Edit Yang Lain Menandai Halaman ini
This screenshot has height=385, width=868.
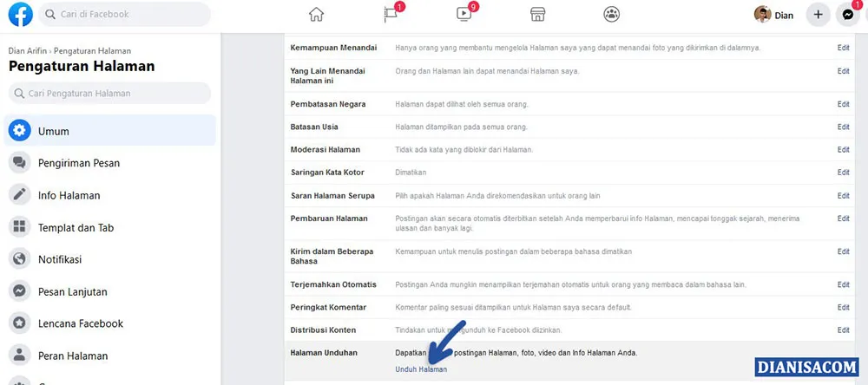point(843,71)
